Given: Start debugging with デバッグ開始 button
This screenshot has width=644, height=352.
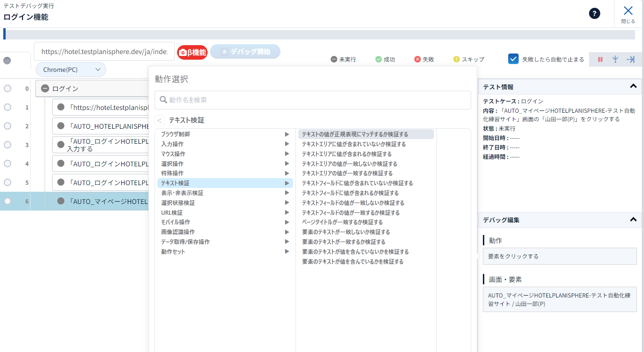Looking at the screenshot, I should (x=245, y=52).
